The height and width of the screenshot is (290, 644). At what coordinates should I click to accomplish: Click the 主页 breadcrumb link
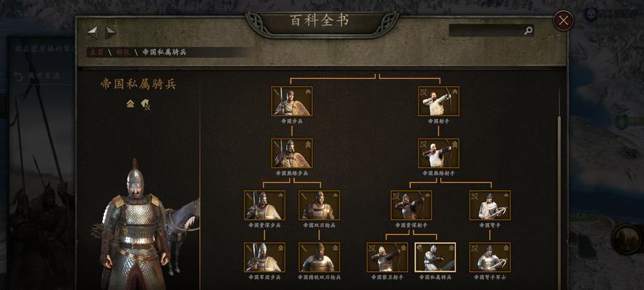[x=96, y=52]
